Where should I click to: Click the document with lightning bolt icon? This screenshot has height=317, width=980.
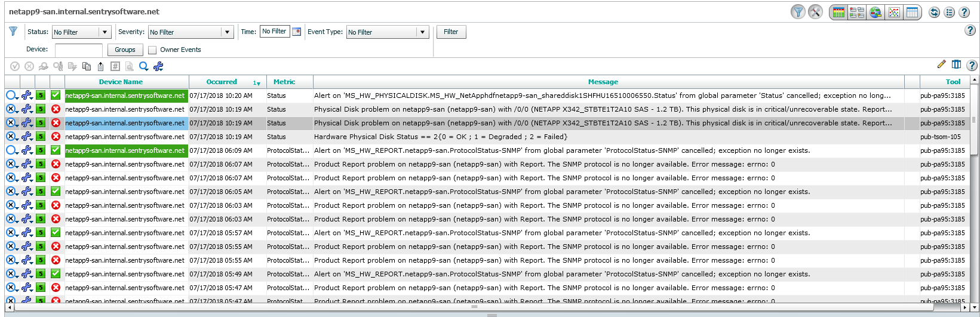(72, 66)
